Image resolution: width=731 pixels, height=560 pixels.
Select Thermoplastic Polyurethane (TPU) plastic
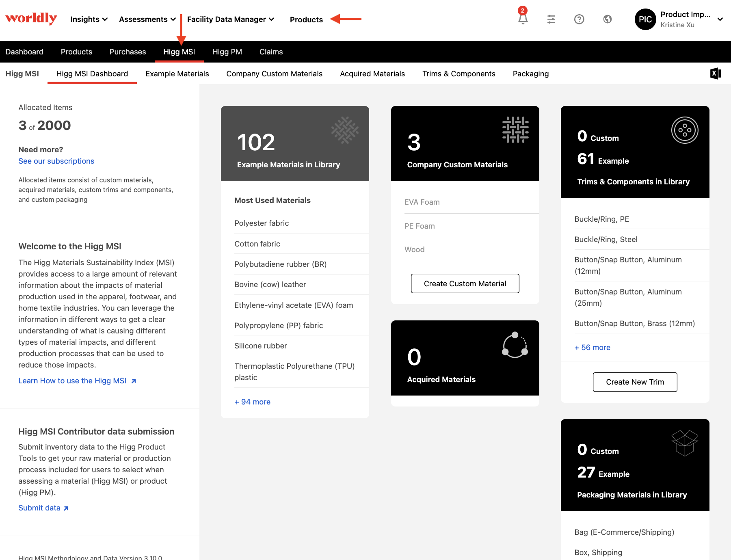click(x=302, y=372)
